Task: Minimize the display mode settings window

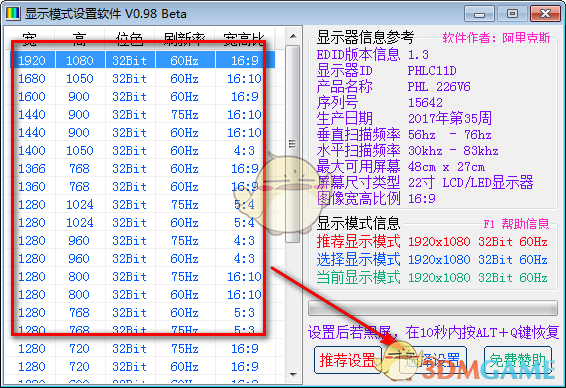Action: pyautogui.click(x=479, y=14)
